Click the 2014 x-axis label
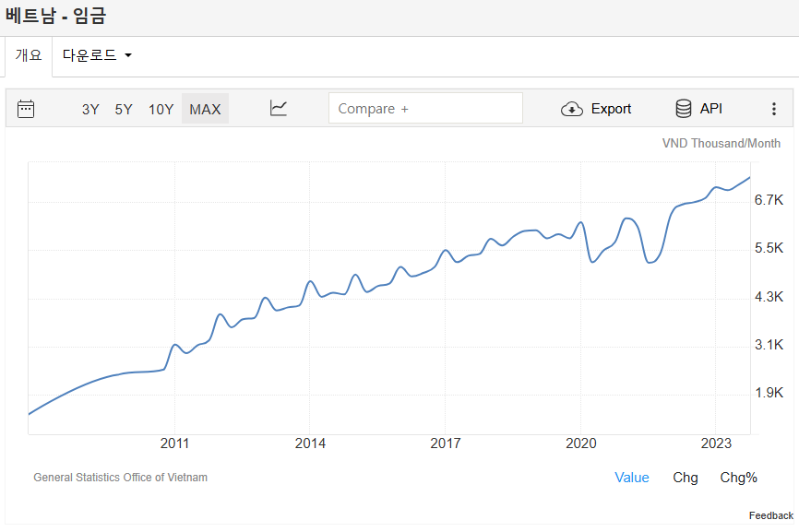 [310, 443]
